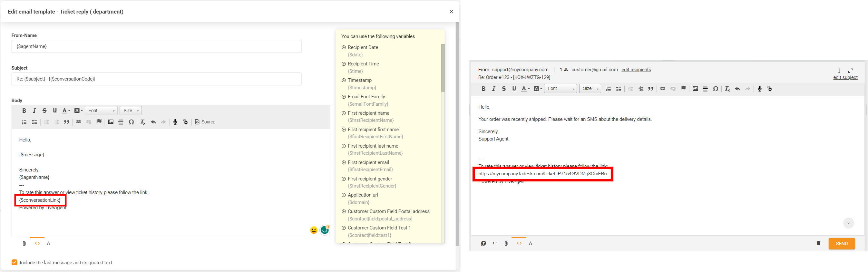
Task: Toggle Bold in template body toolbar
Action: coord(24,111)
